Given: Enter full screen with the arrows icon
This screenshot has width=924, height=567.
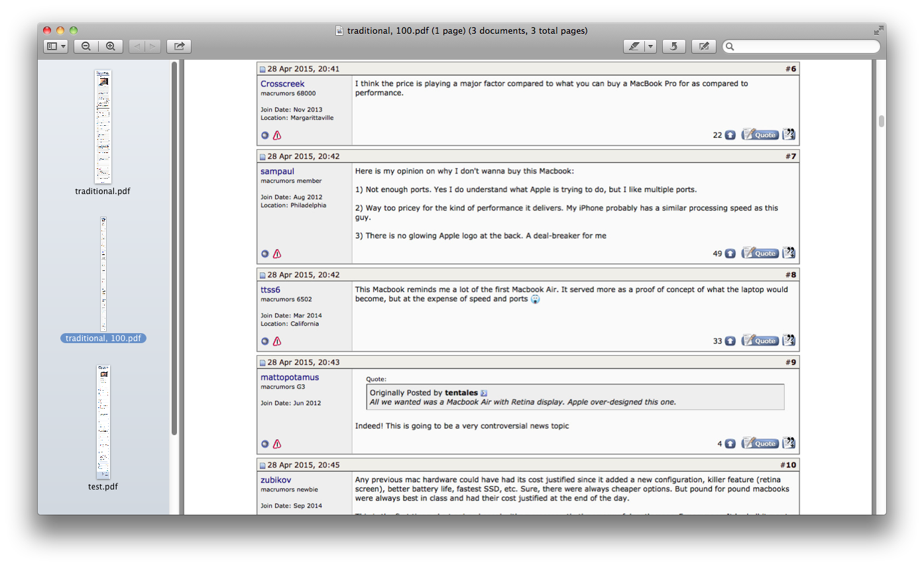Looking at the screenshot, I should coord(878,30).
